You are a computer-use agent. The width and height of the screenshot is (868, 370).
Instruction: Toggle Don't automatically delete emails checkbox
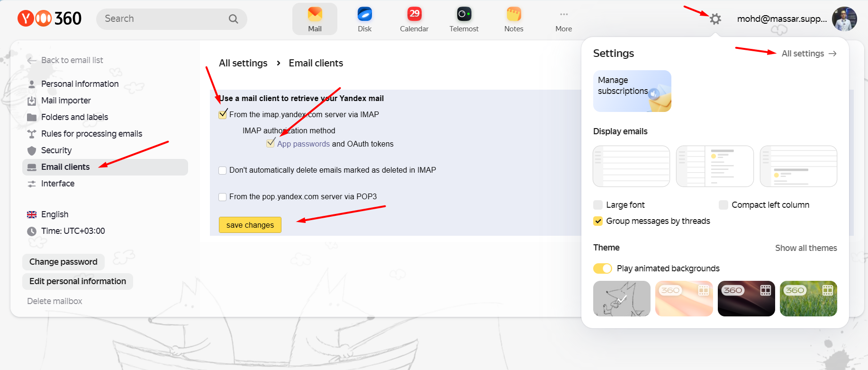tap(222, 170)
